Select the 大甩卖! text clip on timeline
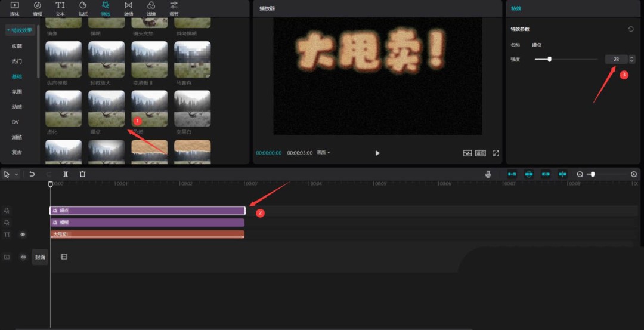The image size is (644, 330). [147, 235]
